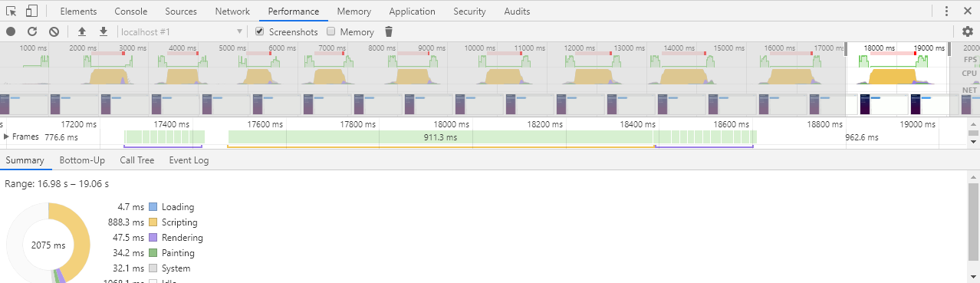Click the 18000 ms overview ruler mark
The height and width of the screenshot is (283, 980).
click(879, 48)
